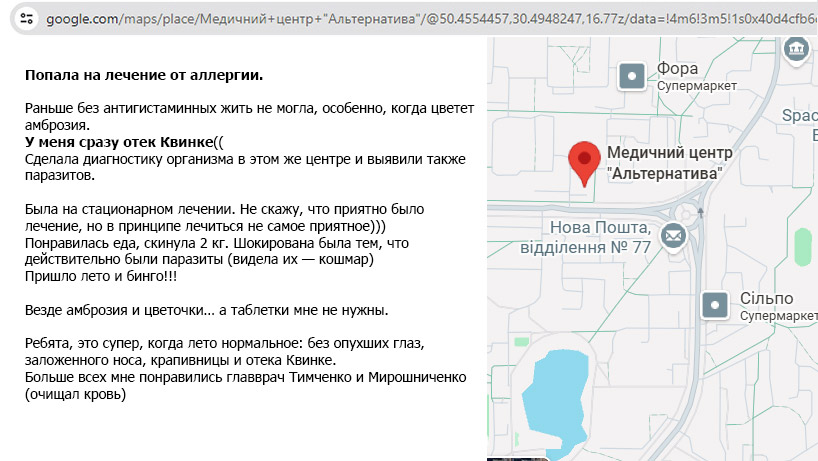Click the Фора supermarket map icon
818x461 pixels.
632,76
